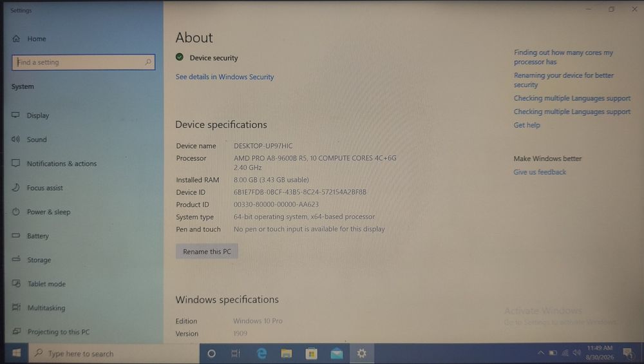Image resolution: width=644 pixels, height=364 pixels.
Task: Open the network icon in system tray
Action: tap(565, 353)
